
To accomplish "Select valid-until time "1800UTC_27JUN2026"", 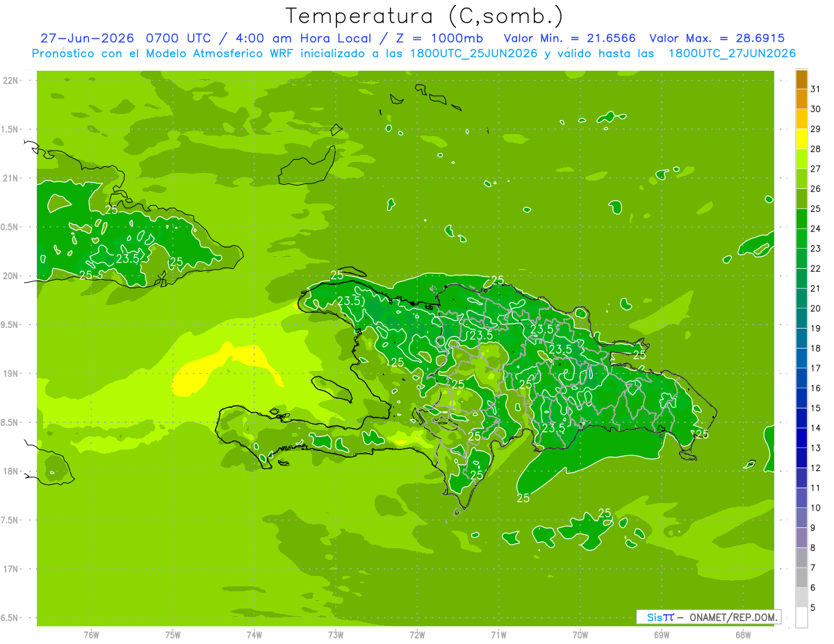I will (x=732, y=53).
